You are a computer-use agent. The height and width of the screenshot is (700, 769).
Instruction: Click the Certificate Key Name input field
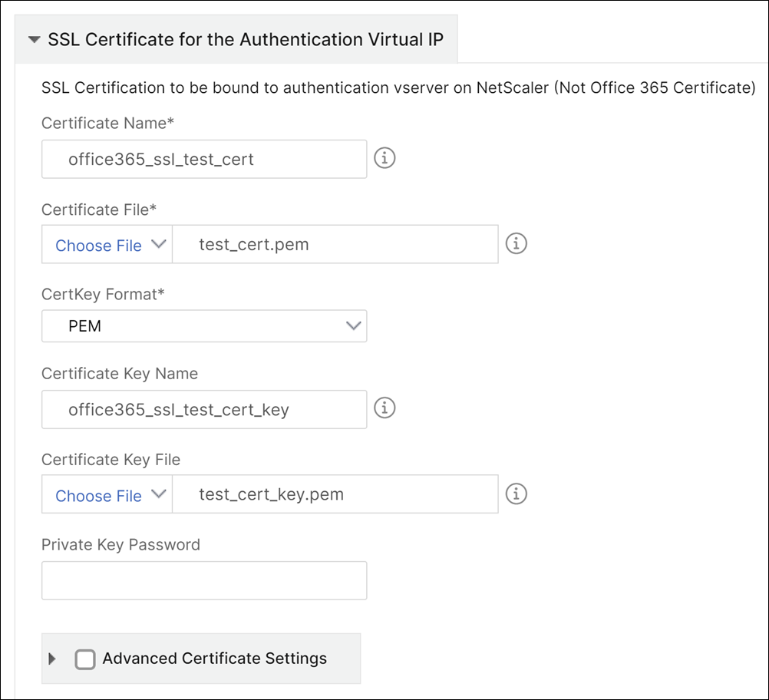(204, 409)
